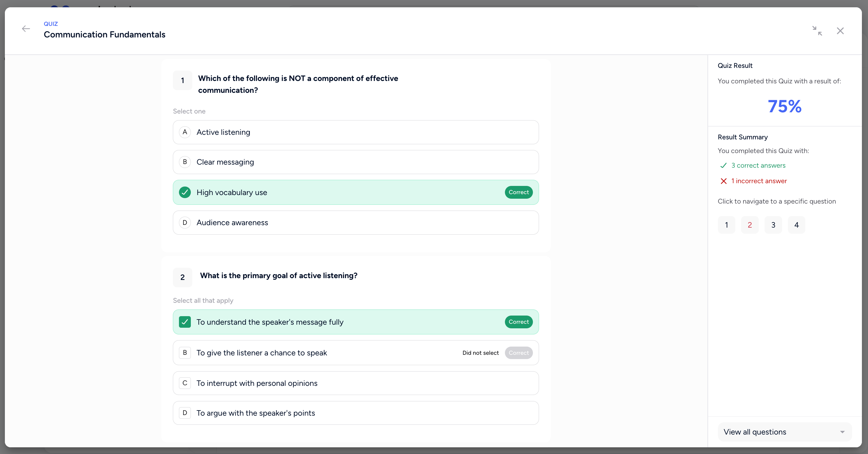Click the Correct badge next to Did not select
This screenshot has width=868, height=454.
click(519, 353)
